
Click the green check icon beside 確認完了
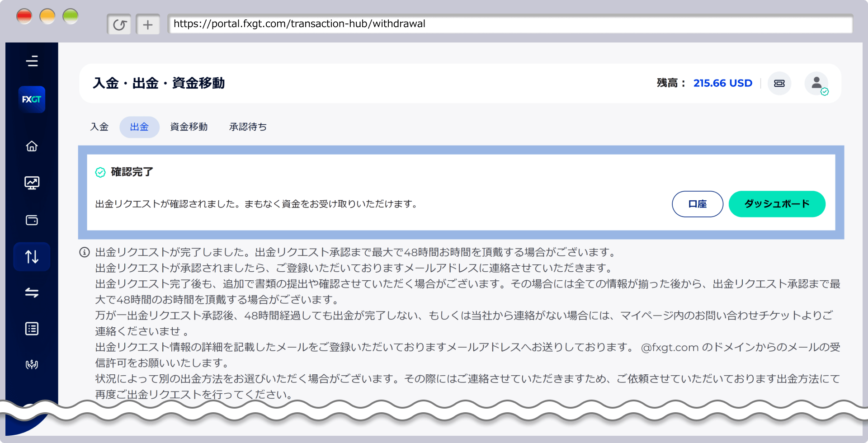pyautogui.click(x=100, y=172)
